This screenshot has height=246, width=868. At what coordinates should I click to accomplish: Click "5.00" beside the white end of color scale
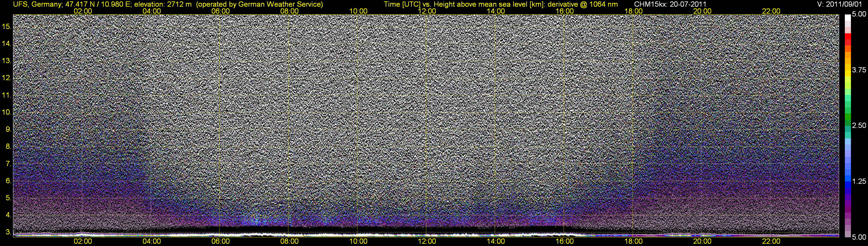859,14
